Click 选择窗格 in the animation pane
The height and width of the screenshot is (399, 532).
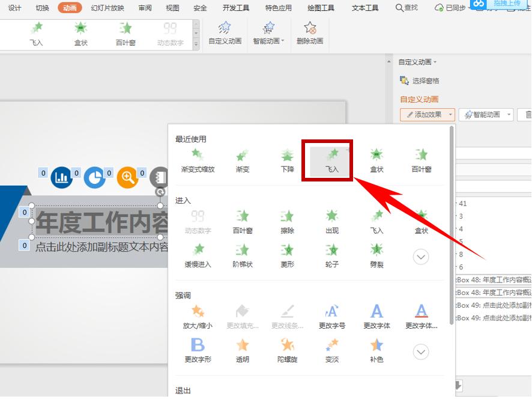(x=423, y=79)
